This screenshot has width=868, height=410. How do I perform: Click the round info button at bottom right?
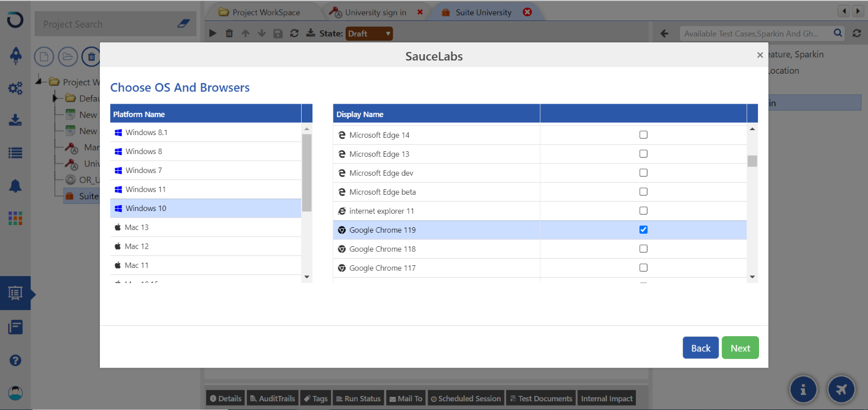[803, 389]
